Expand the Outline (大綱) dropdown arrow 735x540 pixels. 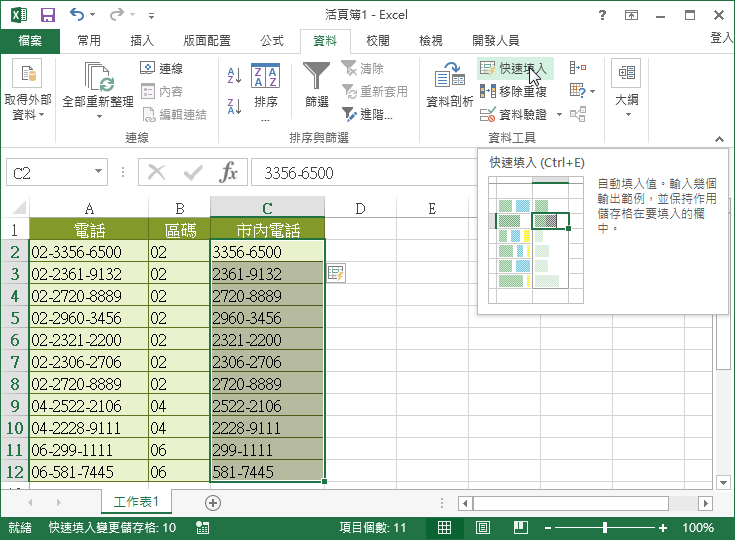tap(628, 115)
